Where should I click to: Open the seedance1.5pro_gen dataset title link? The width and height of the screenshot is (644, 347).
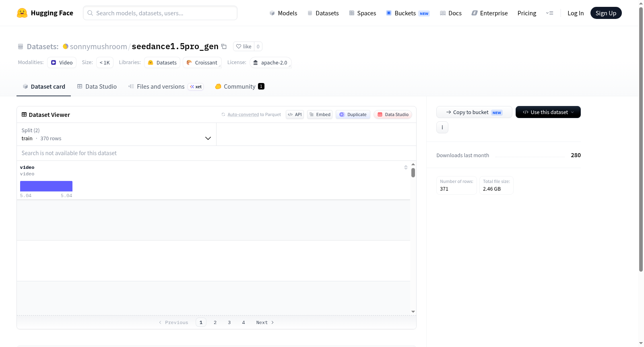pyautogui.click(x=175, y=46)
